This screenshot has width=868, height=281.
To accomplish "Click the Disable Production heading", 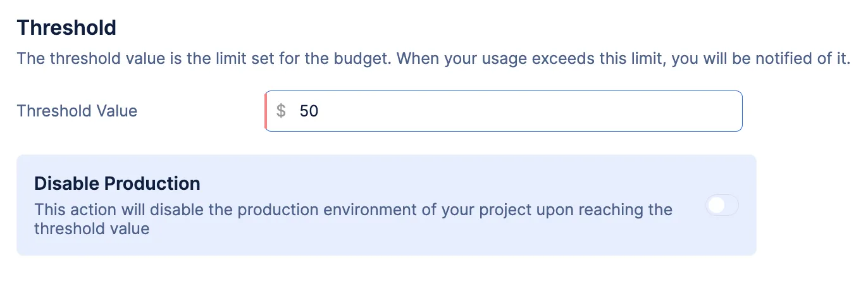I will [x=117, y=184].
